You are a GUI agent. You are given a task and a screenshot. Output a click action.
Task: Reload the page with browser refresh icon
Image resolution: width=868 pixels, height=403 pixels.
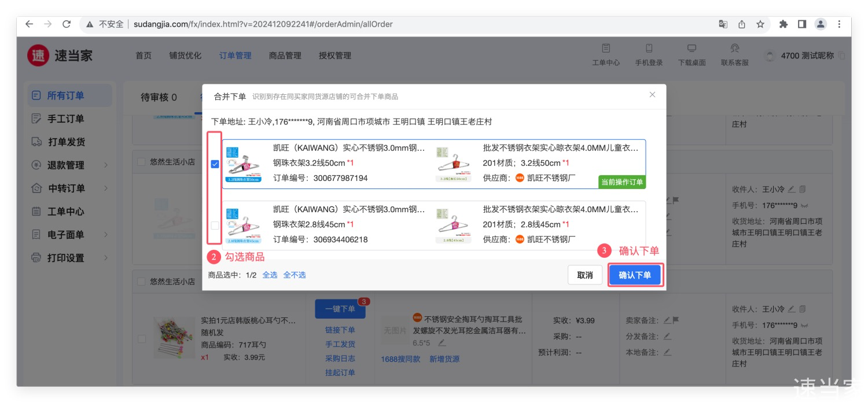click(x=67, y=24)
